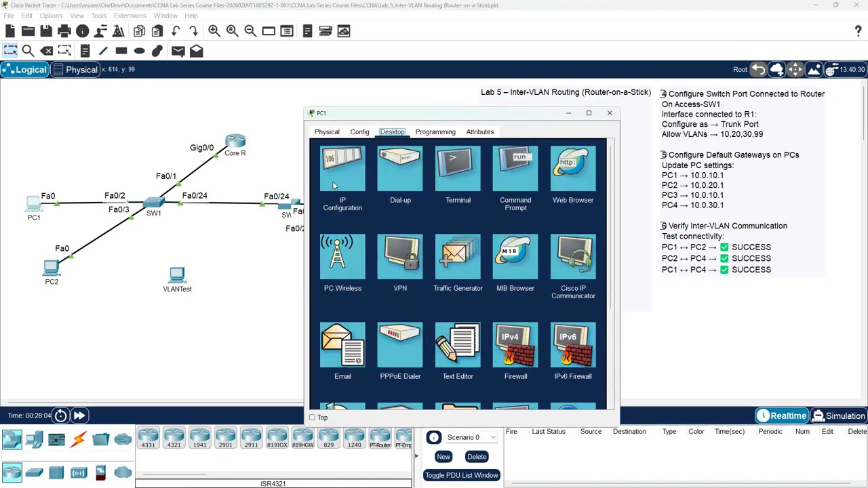Launch PPPoE Dialer
The width and height of the screenshot is (868, 488).
[400, 351]
